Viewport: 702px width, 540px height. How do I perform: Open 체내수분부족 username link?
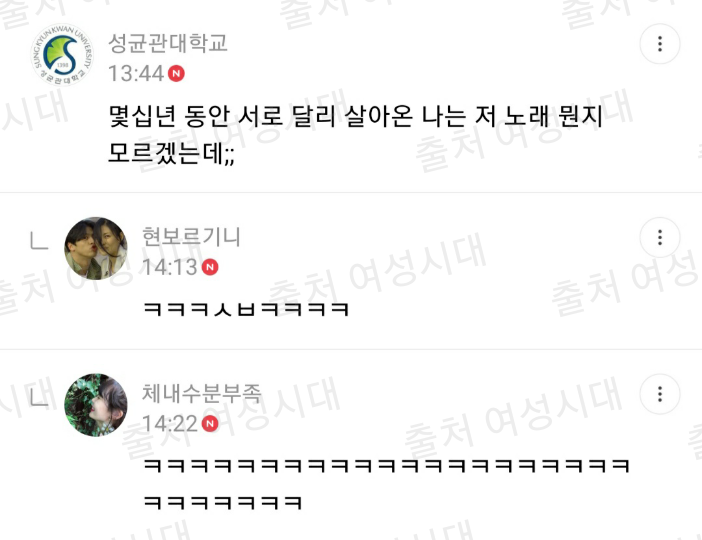(x=201, y=393)
